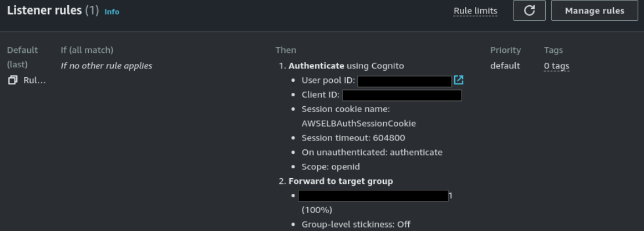Click the Listener rules heading

coord(44,10)
